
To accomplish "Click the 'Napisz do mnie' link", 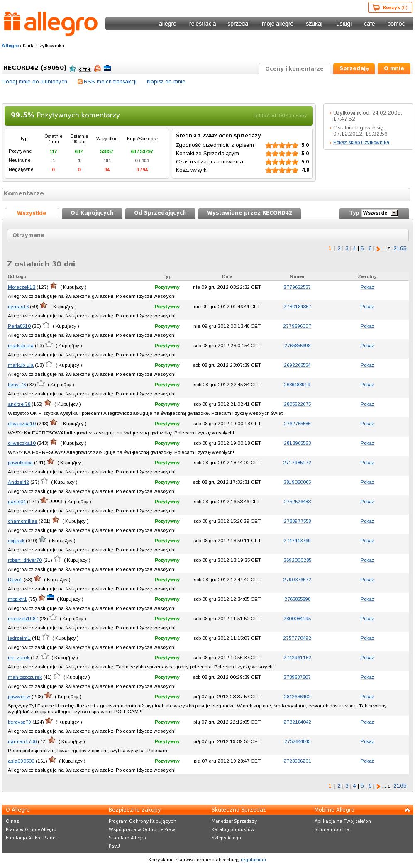I will pyautogui.click(x=166, y=82).
